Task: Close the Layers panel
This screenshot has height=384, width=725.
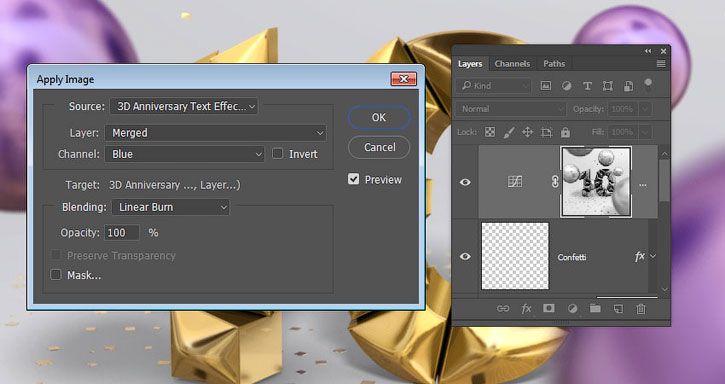Action: tap(664, 51)
